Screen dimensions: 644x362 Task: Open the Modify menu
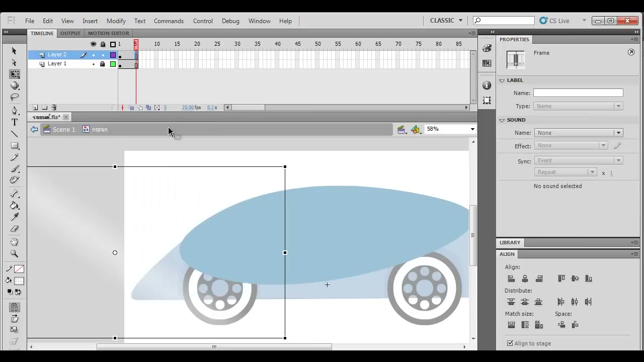(116, 21)
